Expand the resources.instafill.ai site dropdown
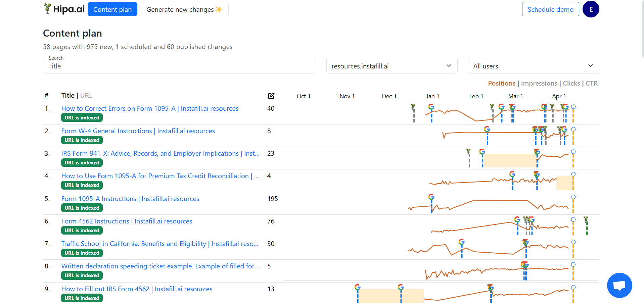This screenshot has width=644, height=304. point(392,66)
